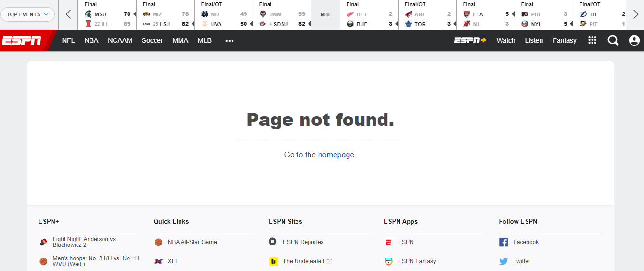Image resolution: width=644 pixels, height=271 pixels.
Task: Click the boxing glove icon for Fight Night
Action: click(43, 242)
